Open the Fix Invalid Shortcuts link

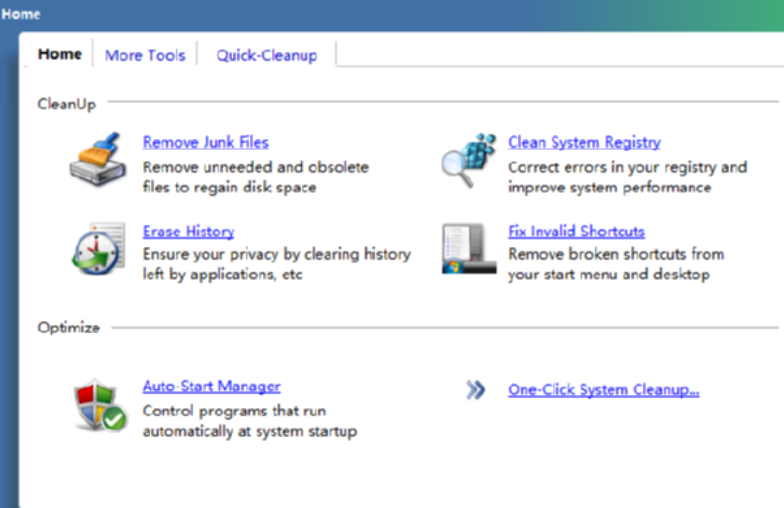576,231
